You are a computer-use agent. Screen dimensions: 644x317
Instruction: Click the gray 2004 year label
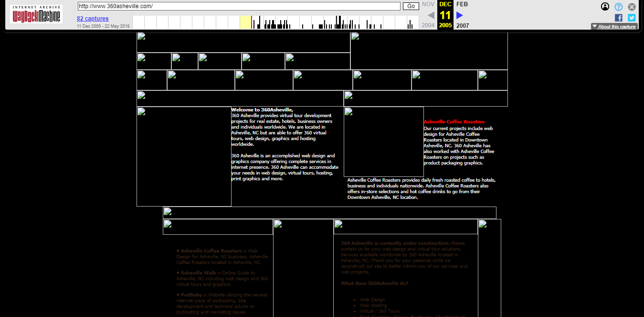428,25
